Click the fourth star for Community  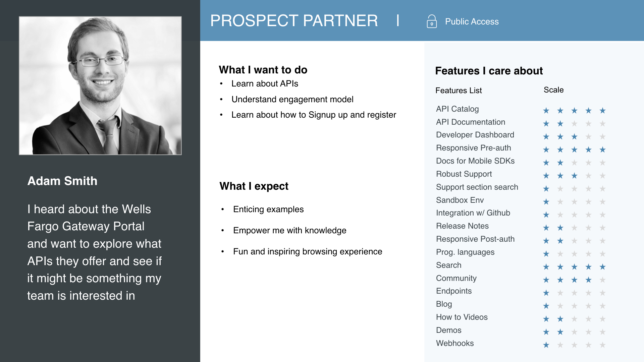click(588, 280)
